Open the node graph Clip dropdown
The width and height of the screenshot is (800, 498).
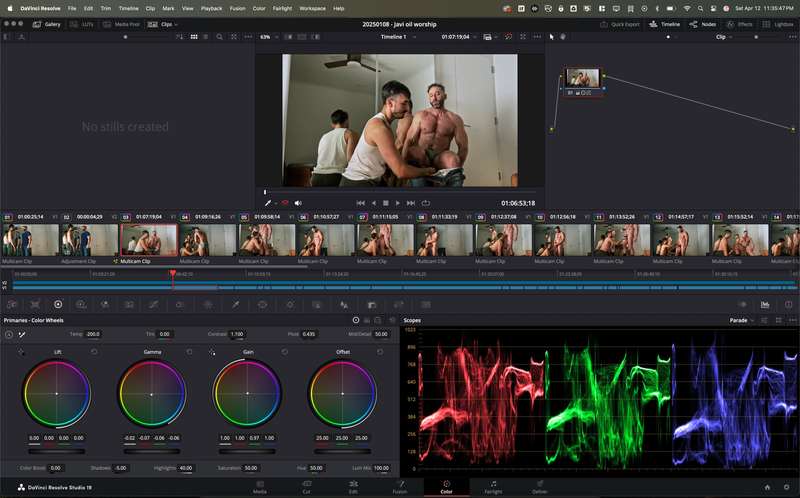[724, 37]
